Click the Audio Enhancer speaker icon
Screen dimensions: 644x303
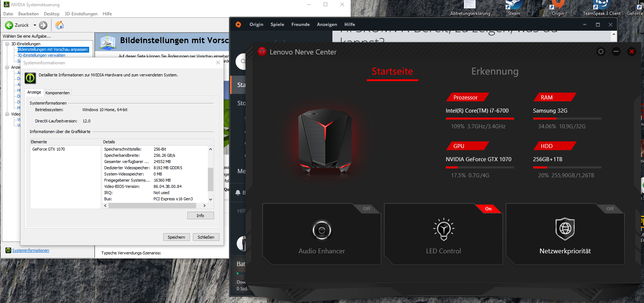coord(322,230)
